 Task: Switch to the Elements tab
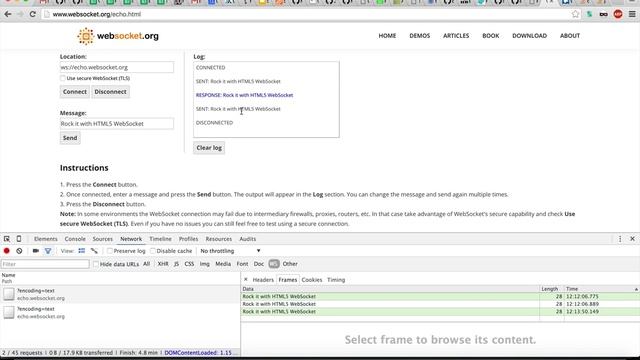(46, 239)
